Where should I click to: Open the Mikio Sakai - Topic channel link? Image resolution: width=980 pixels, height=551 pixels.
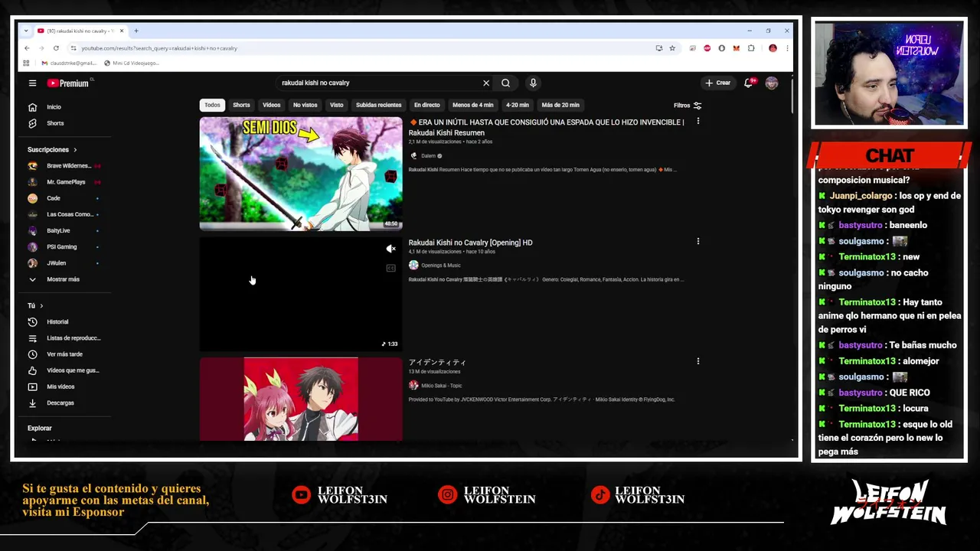(x=441, y=386)
